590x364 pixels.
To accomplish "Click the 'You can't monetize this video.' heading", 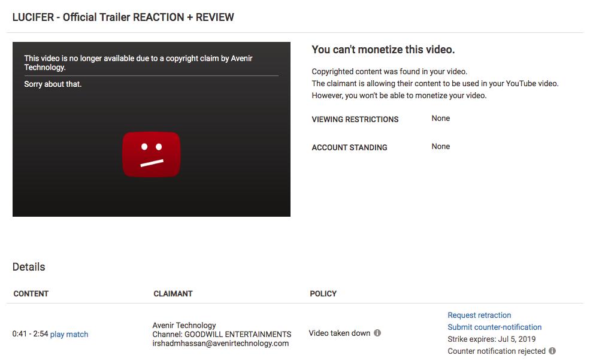I will click(383, 50).
